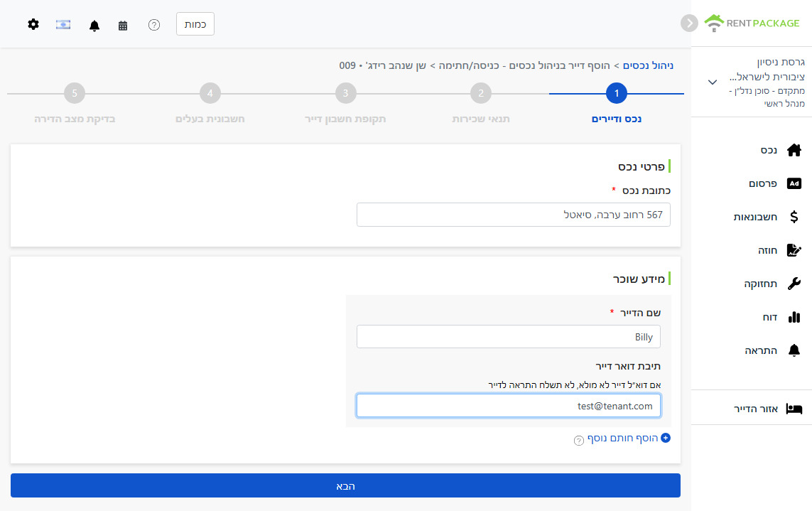Open the settings gear icon
Image resolution: width=812 pixels, height=511 pixels.
pos(33,24)
